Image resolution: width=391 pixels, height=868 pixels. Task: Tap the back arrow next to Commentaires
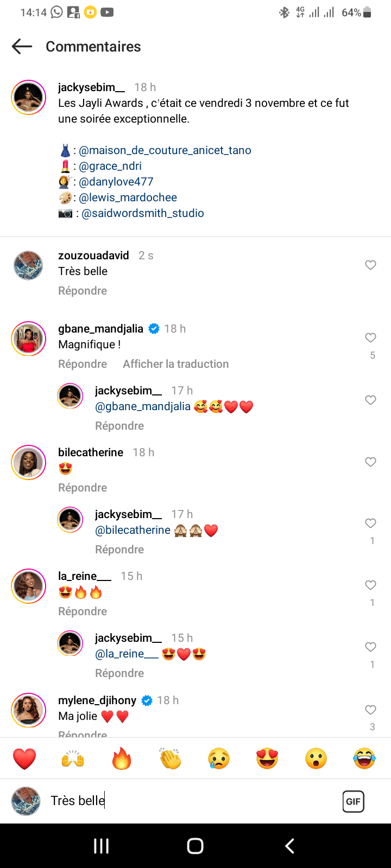point(22,47)
